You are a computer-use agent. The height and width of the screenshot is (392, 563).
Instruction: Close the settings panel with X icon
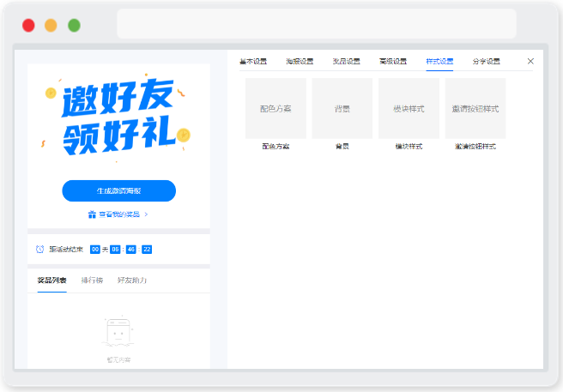point(530,62)
